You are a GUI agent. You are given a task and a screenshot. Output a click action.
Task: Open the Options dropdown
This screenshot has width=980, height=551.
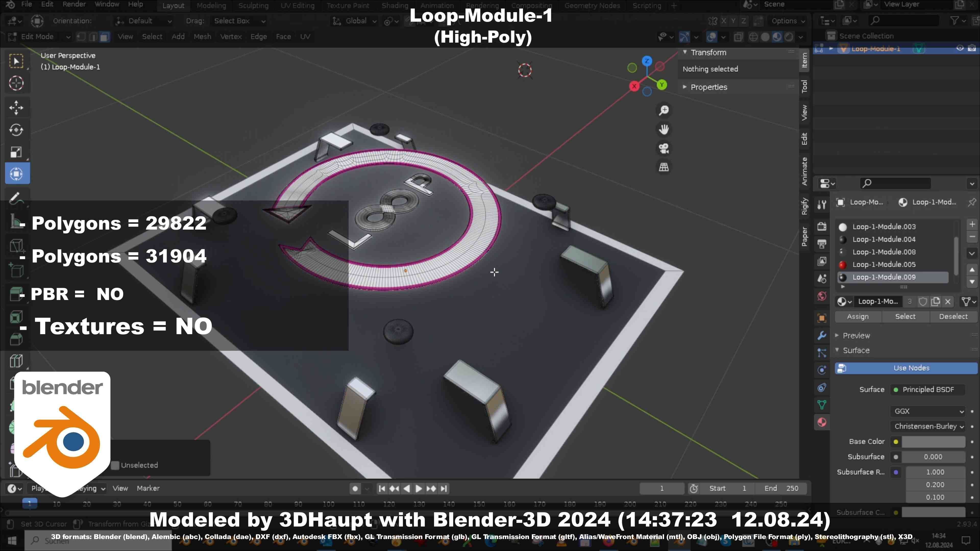tap(788, 21)
